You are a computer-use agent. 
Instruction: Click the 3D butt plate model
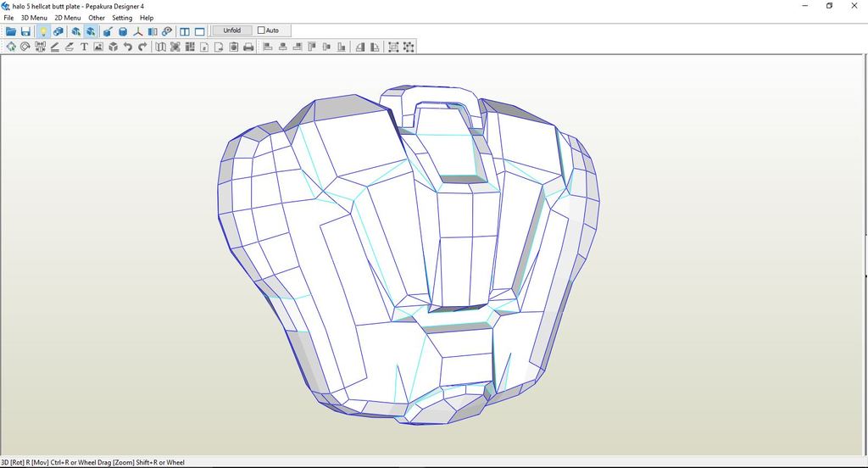pos(409,254)
